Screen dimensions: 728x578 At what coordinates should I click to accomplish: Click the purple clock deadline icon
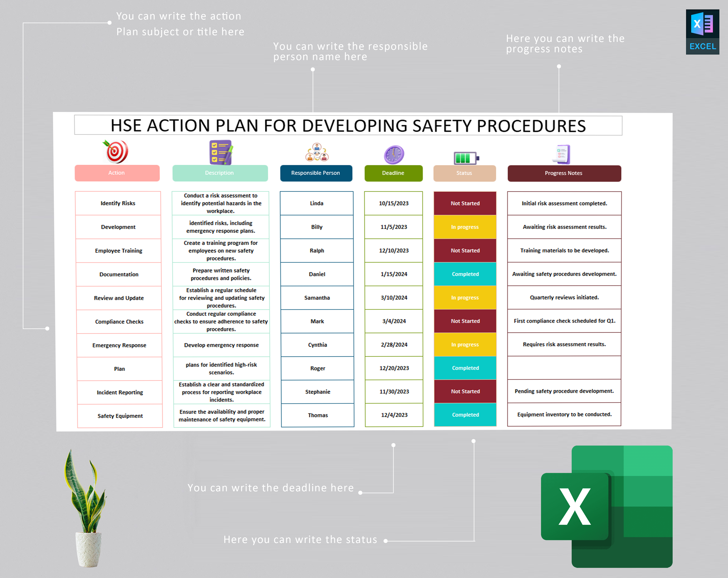point(394,155)
